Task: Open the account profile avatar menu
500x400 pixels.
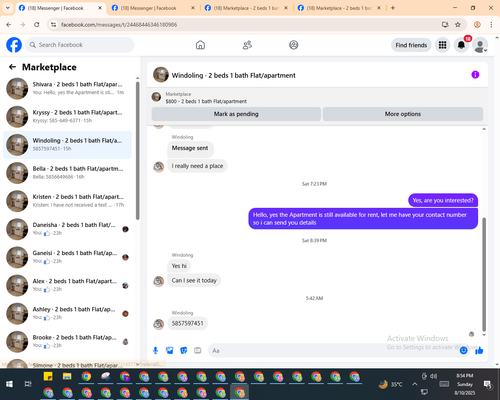Action: point(480,45)
